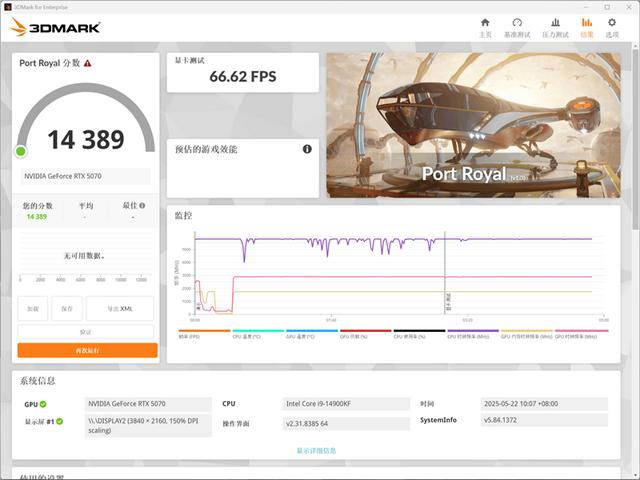Click the NVIDIA GeForce RTX 5070 field under score

(x=86, y=176)
